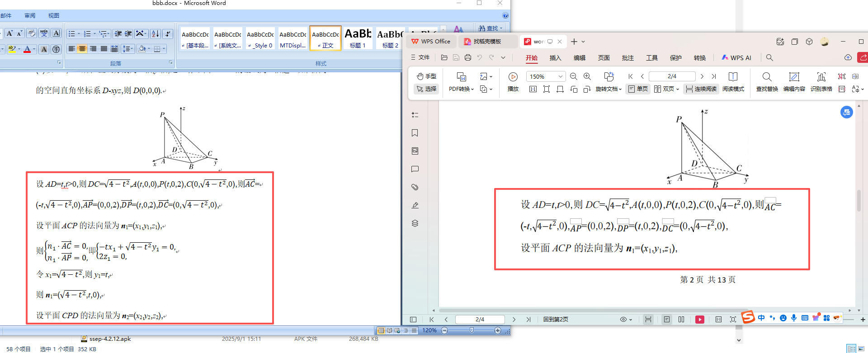This screenshot has height=353, width=868.
Task: Open layers icon in WPS sidebar
Action: [x=415, y=223]
